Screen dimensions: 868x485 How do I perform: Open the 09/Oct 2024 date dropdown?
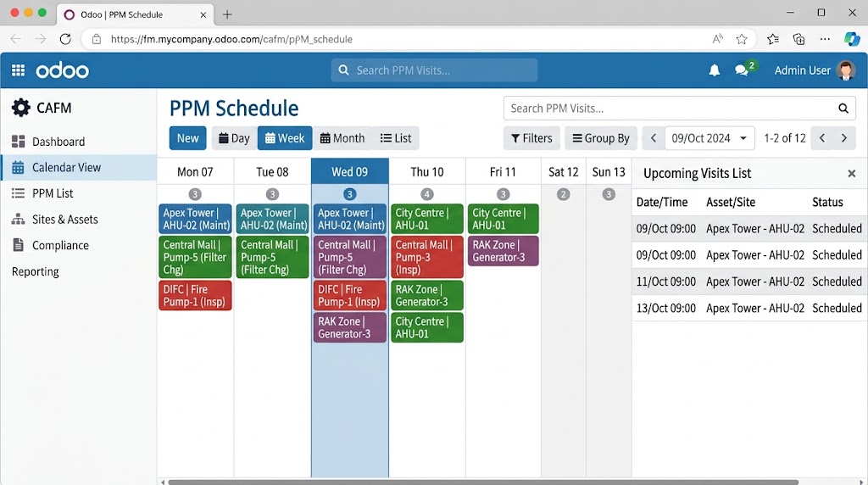pos(709,138)
